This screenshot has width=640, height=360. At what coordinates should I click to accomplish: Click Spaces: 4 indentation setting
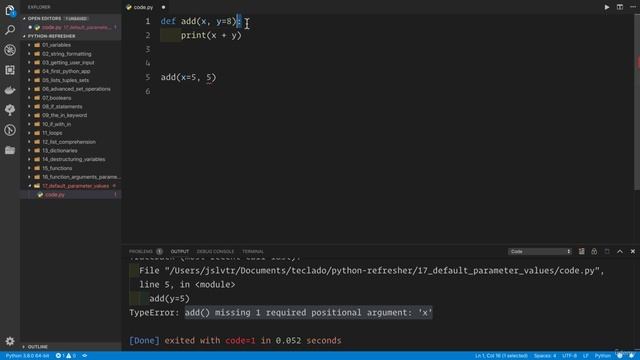tap(544, 356)
